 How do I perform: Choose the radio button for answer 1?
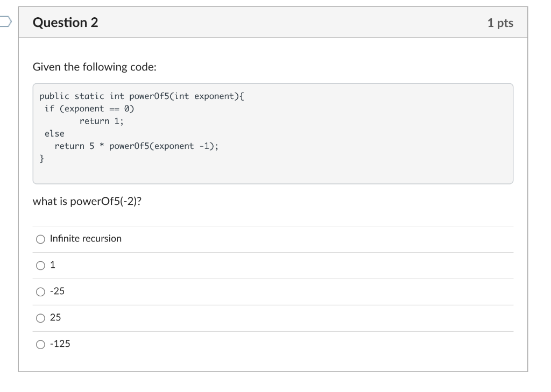pos(40,266)
